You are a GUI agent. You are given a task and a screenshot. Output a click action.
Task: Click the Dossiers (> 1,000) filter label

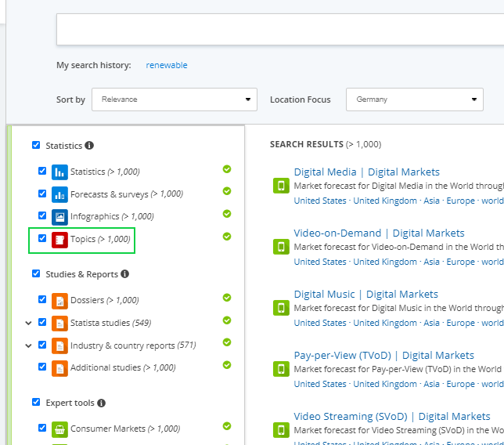pos(104,300)
